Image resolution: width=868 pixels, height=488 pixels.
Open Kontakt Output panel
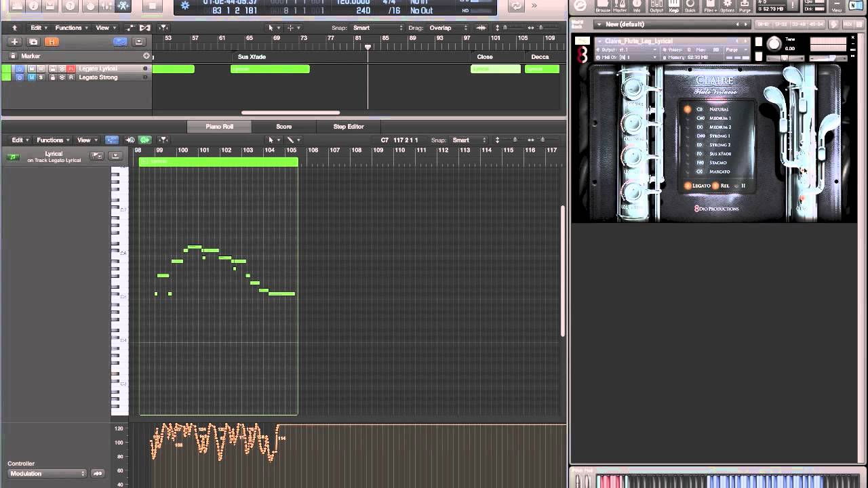(x=656, y=7)
